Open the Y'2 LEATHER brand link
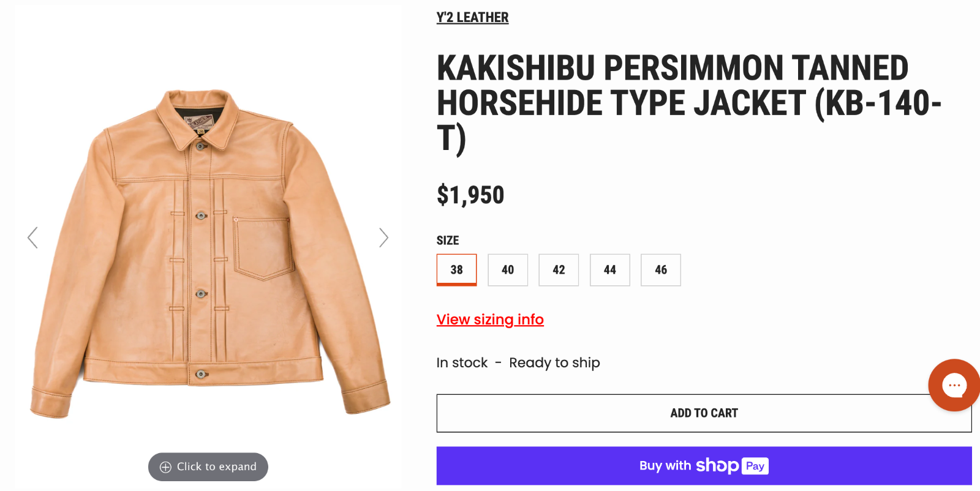980x491 pixels. tap(472, 18)
